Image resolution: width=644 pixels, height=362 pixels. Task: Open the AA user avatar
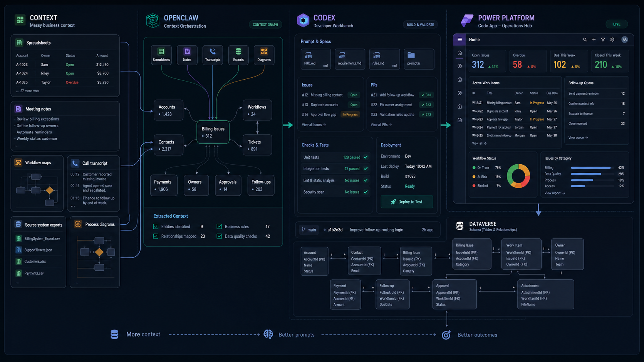pyautogui.click(x=624, y=40)
